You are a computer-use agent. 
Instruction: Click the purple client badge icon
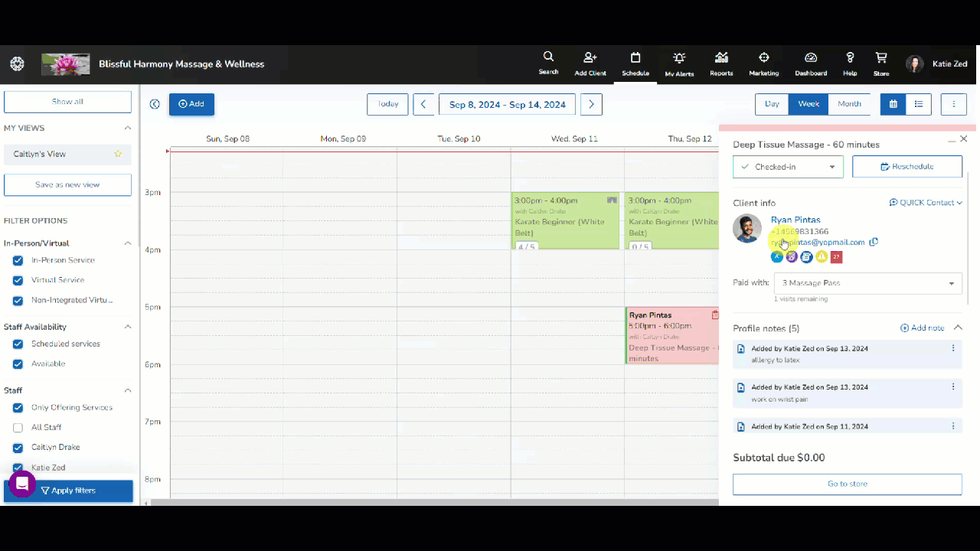(x=792, y=257)
